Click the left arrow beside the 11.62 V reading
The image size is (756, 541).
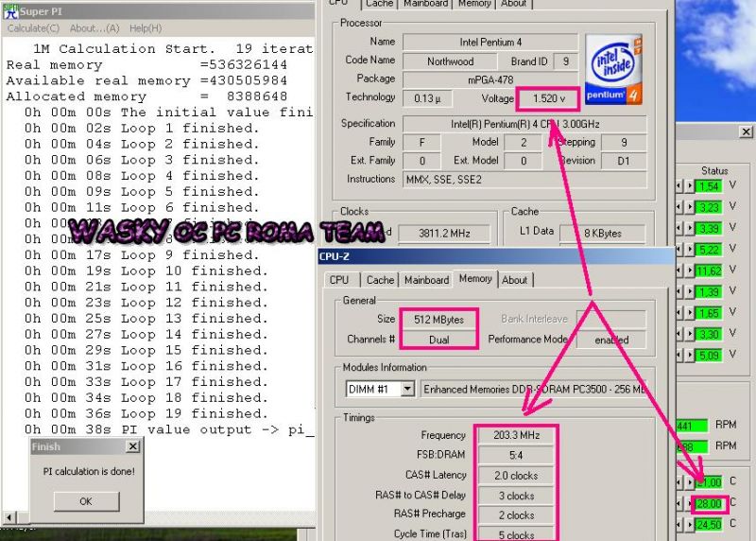pos(680,270)
